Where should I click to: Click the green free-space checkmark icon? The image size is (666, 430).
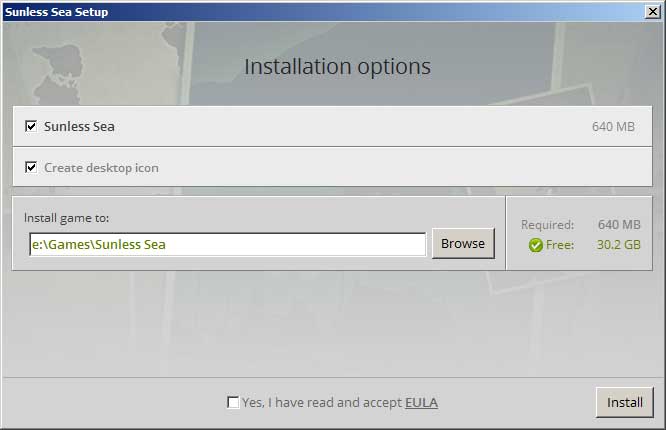pos(536,245)
